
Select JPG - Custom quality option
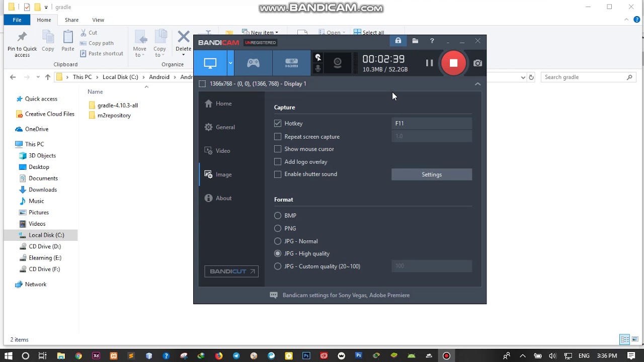278,266
